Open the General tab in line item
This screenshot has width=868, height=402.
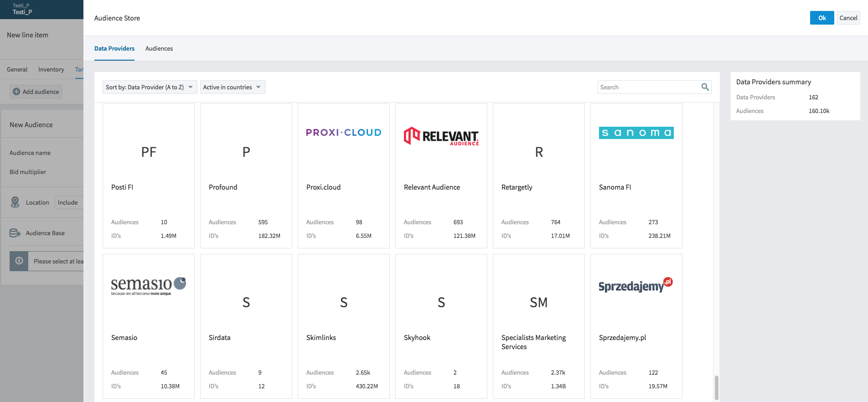tap(17, 69)
